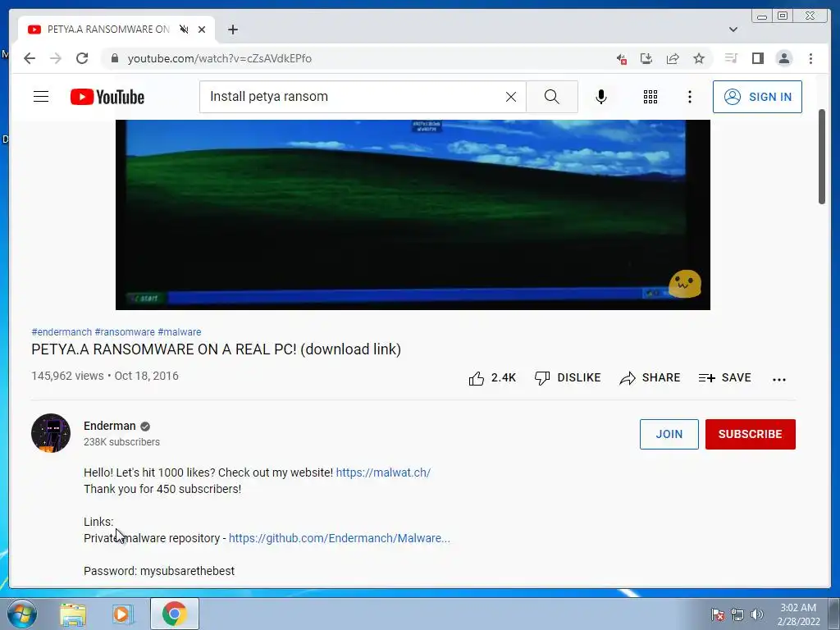Start voice search with microphone icon
The width and height of the screenshot is (840, 630).
pyautogui.click(x=601, y=97)
